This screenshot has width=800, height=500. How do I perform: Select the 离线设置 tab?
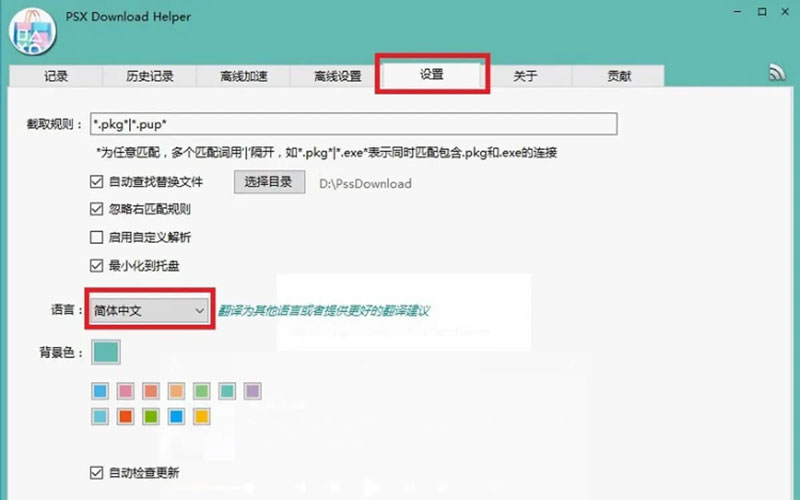pyautogui.click(x=337, y=76)
